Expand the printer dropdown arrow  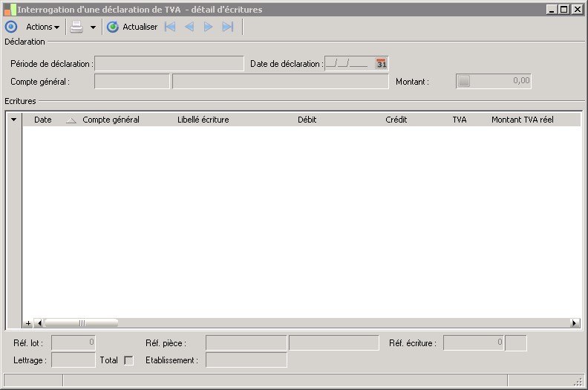(x=93, y=27)
